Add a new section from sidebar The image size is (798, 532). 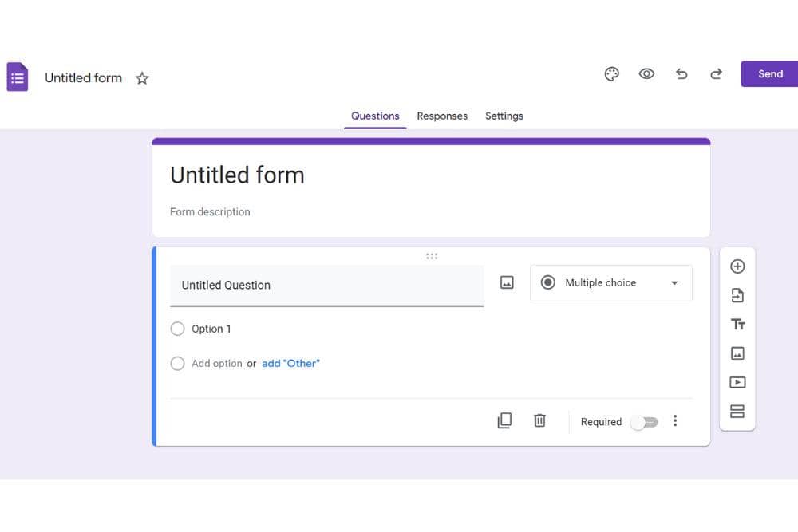tap(737, 412)
